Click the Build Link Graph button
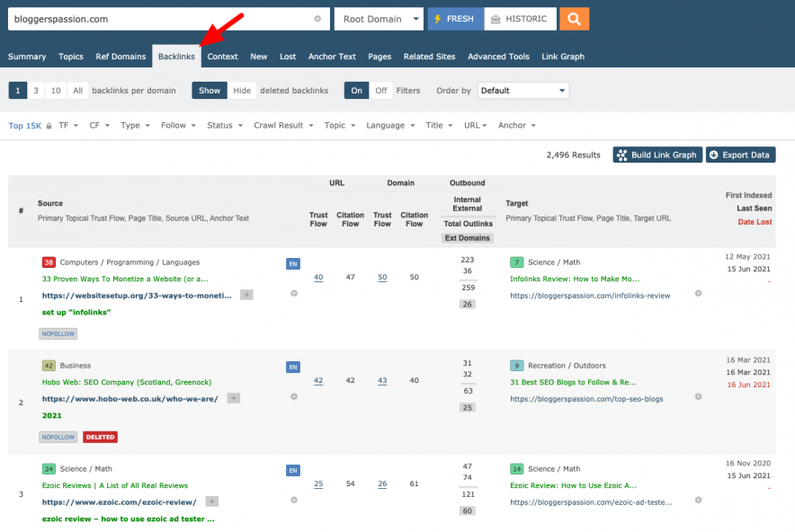The image size is (795, 532). pyautogui.click(x=657, y=155)
